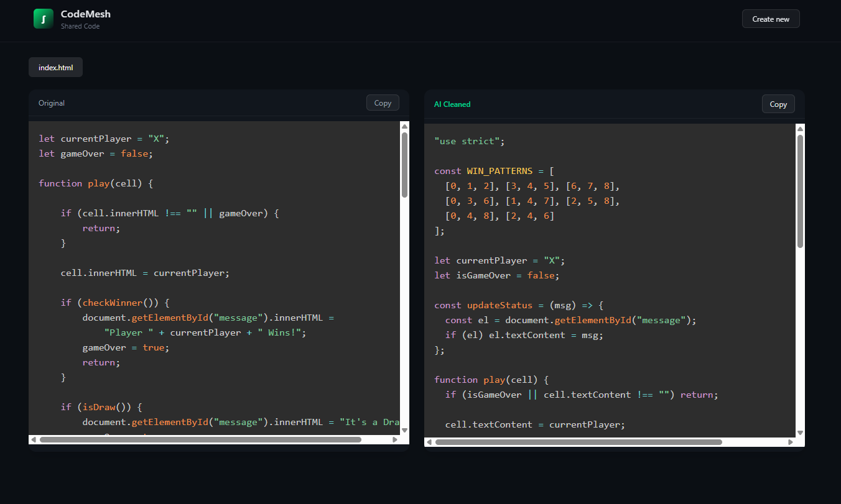Viewport: 841px width, 504px height.
Task: Copy the Original code snippet
Action: (x=382, y=102)
